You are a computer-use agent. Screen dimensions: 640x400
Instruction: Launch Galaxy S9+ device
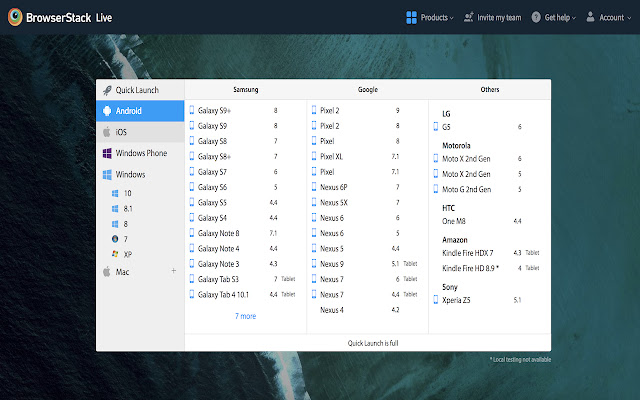click(x=215, y=111)
